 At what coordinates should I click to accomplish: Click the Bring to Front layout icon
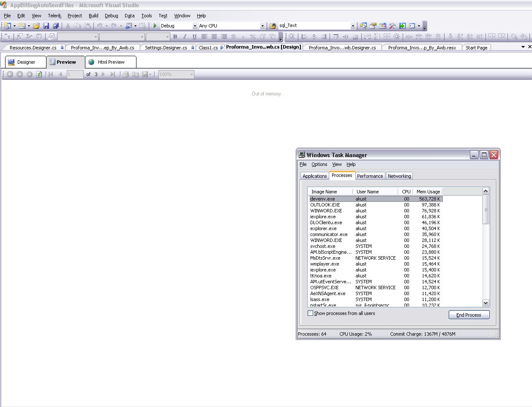[513, 37]
